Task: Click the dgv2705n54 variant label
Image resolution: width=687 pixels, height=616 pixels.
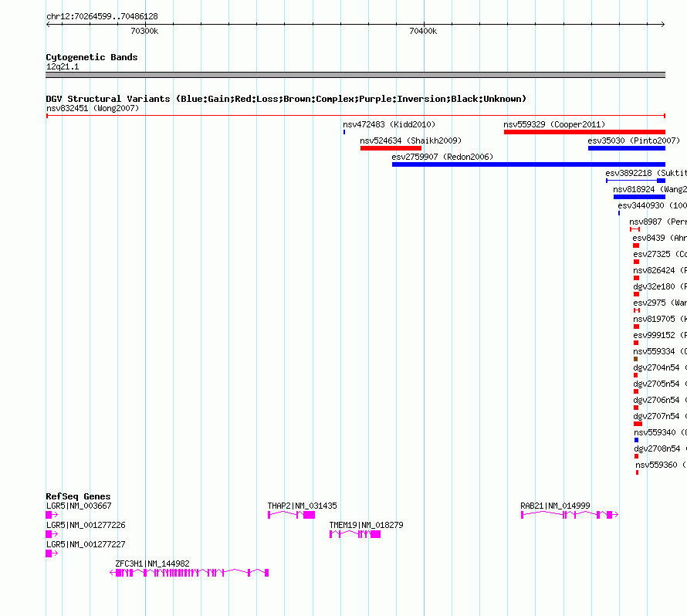Action: (660, 384)
